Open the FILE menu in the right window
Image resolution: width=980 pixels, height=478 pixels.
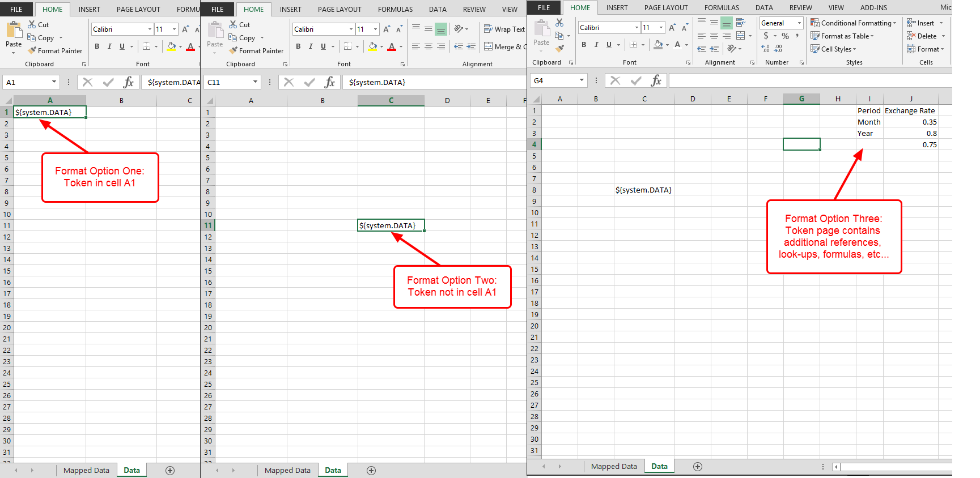544,8
